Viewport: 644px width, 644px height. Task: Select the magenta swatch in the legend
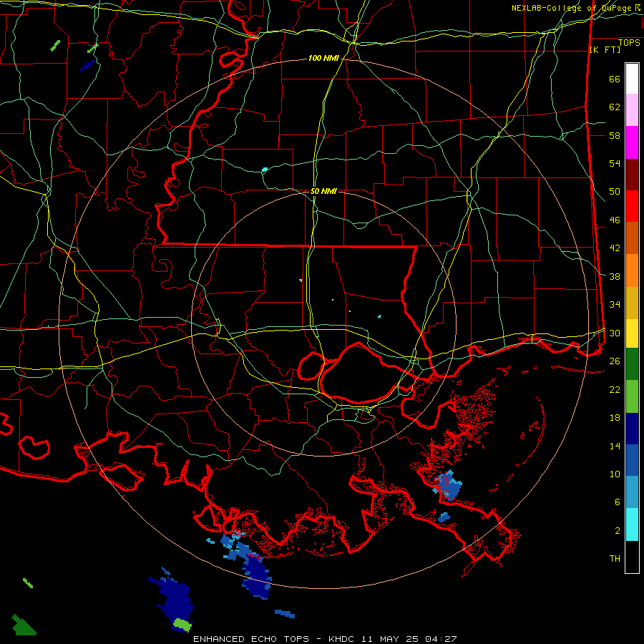click(x=632, y=142)
